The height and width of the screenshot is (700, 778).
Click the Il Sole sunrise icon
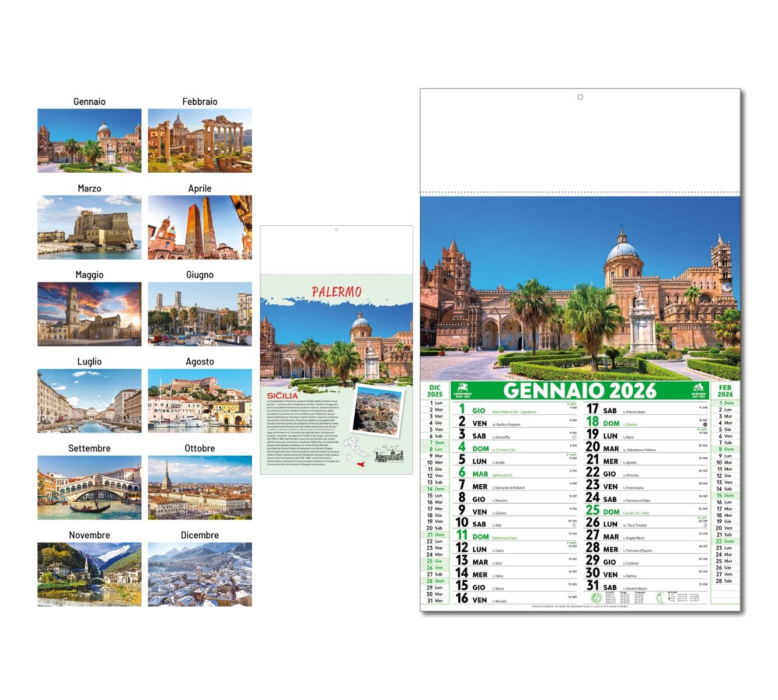click(x=596, y=598)
